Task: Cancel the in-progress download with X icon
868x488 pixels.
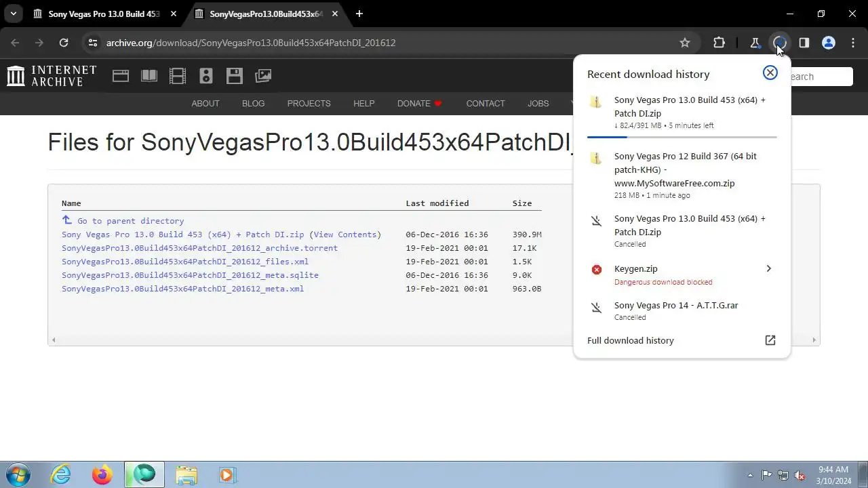Action: [x=770, y=73]
